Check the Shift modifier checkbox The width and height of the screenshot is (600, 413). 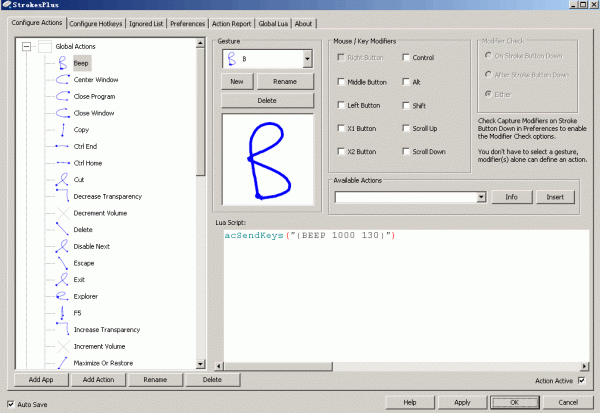(x=406, y=105)
